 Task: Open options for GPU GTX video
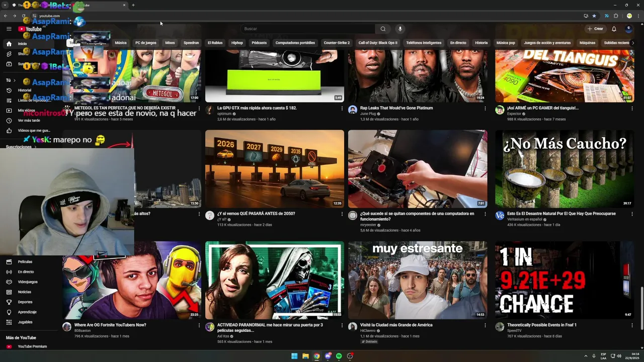click(342, 108)
